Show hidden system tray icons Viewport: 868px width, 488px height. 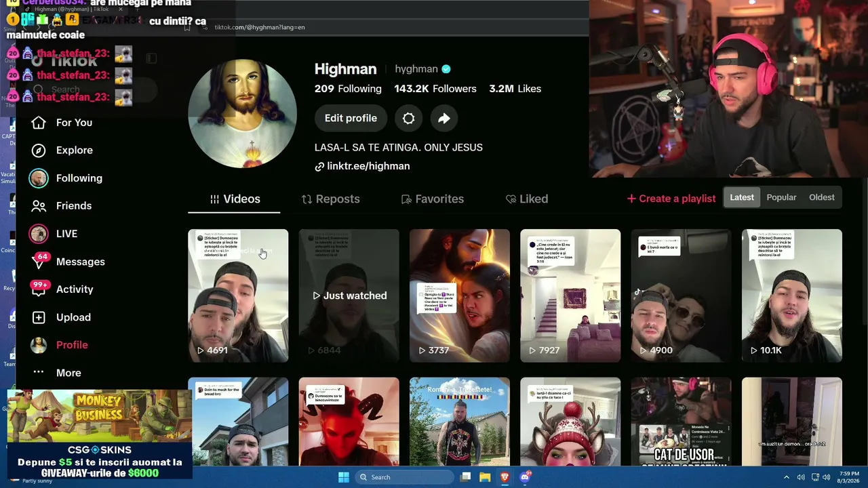pos(787,477)
